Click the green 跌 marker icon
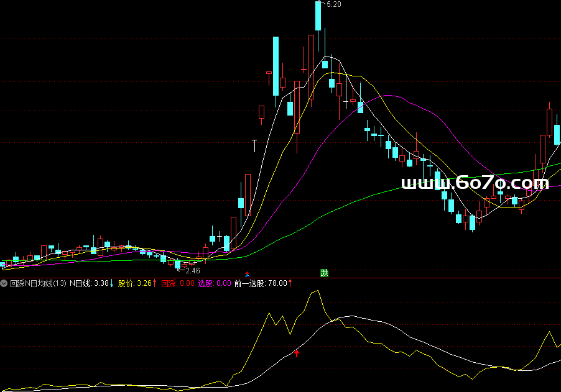This screenshot has width=561, height=392. [x=324, y=273]
